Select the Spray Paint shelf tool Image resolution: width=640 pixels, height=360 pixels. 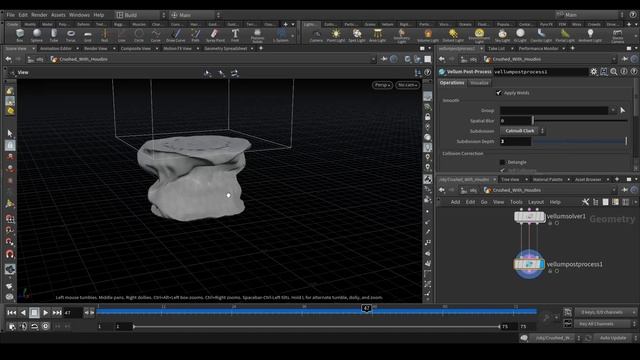[215, 35]
